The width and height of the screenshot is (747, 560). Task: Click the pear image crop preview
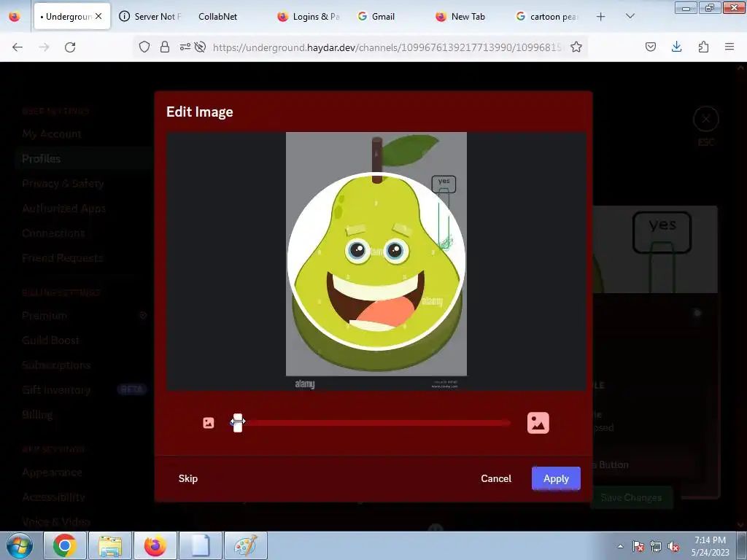coord(376,261)
